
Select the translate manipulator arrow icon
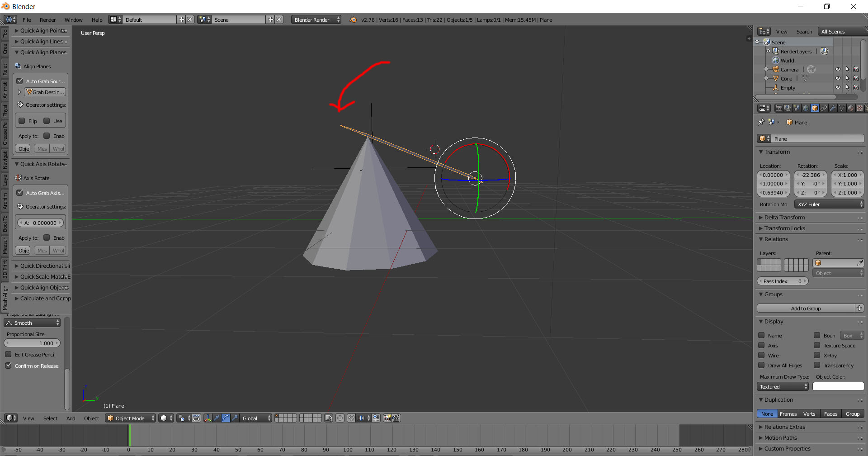(x=217, y=418)
